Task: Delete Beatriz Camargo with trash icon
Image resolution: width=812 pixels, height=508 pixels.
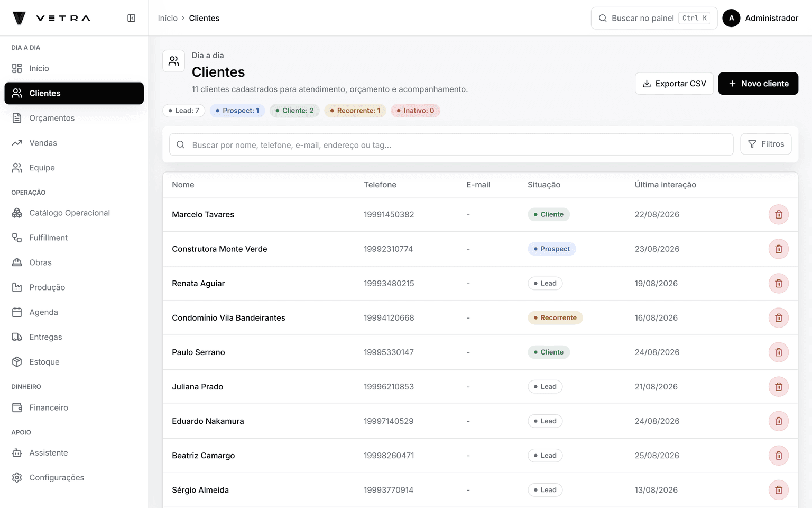Action: pyautogui.click(x=779, y=455)
